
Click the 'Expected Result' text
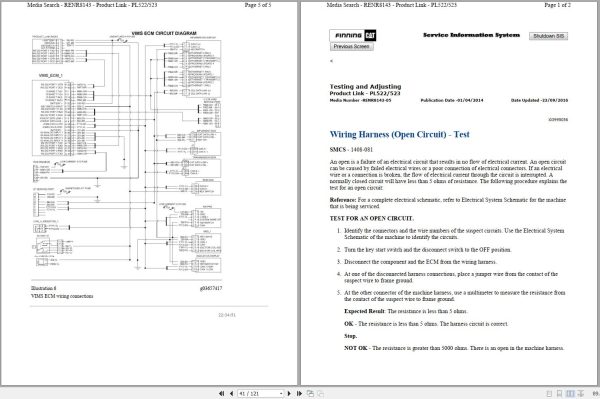365,311
